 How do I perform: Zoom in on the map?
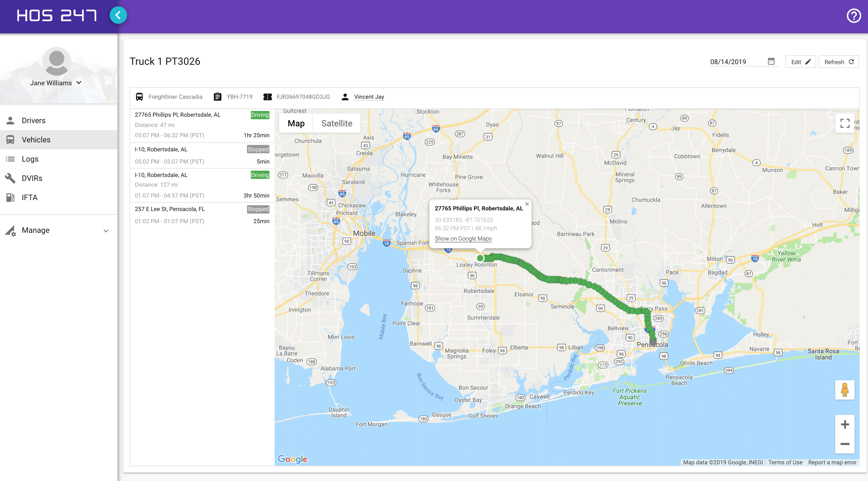click(845, 425)
